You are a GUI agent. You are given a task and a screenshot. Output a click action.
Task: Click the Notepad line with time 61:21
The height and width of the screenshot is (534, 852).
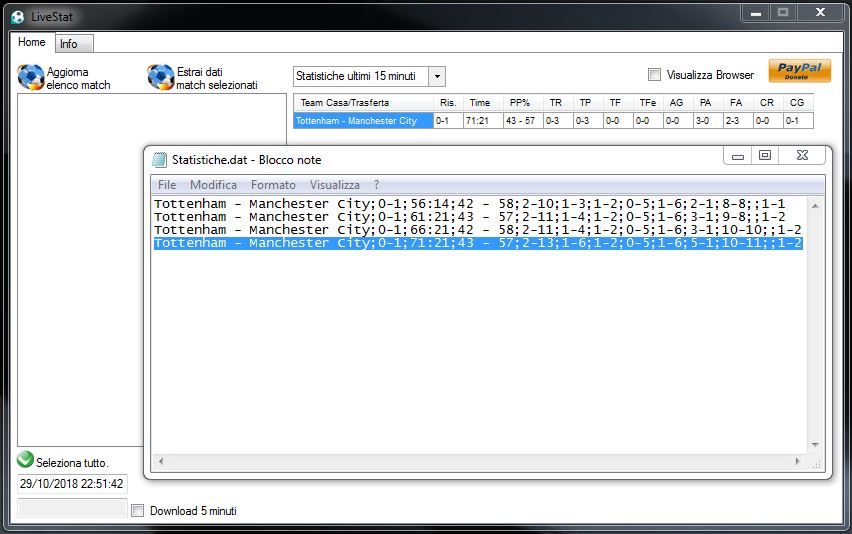[469, 217]
